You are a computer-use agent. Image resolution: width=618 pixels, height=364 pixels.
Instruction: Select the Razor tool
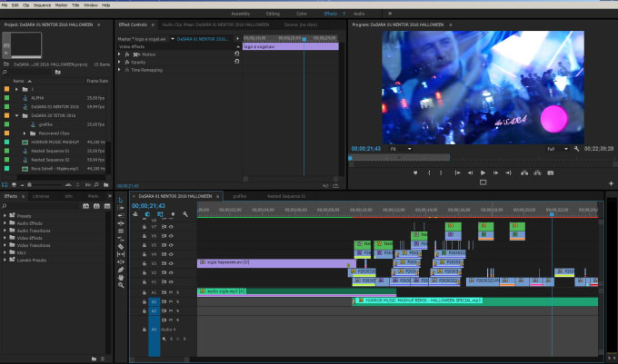pyautogui.click(x=121, y=247)
